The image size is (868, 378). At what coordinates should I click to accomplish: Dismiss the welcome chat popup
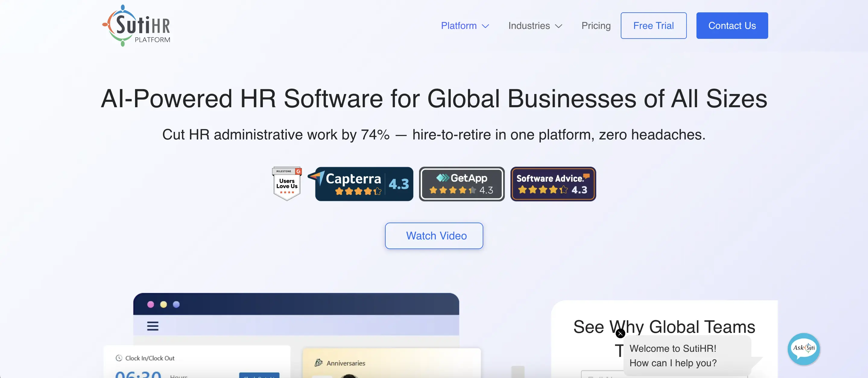pyautogui.click(x=620, y=333)
